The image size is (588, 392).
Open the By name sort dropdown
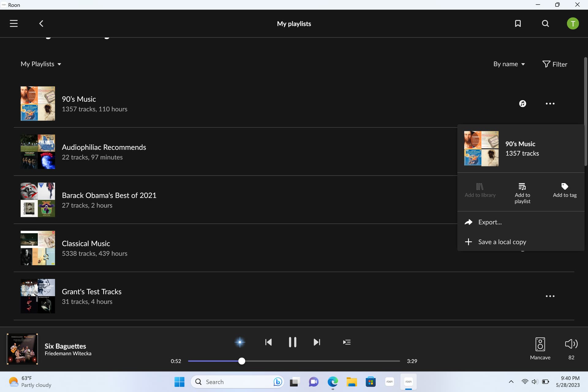point(509,64)
